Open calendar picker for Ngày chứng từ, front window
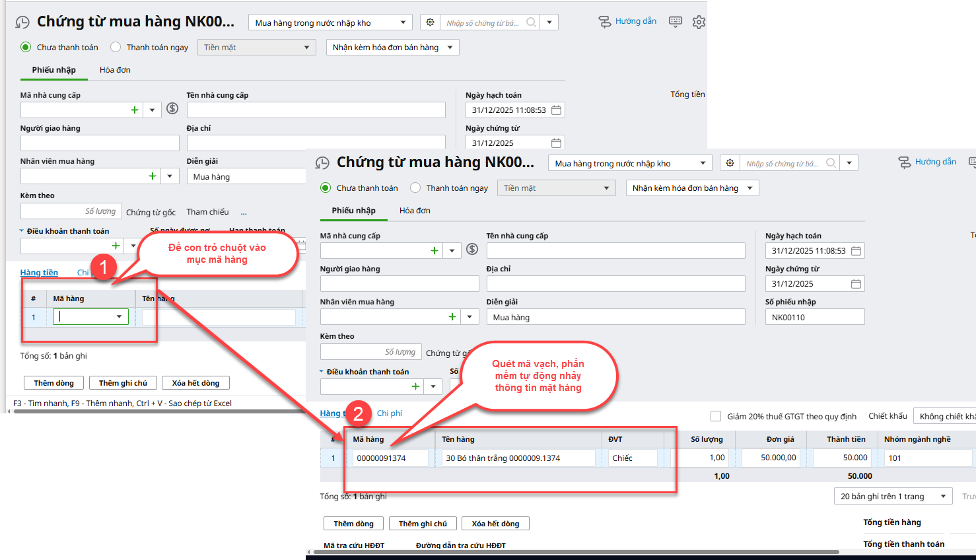 (856, 284)
